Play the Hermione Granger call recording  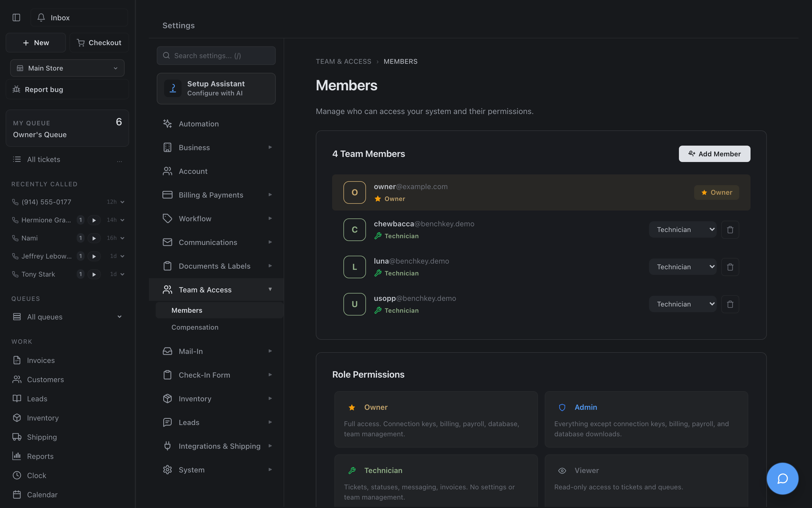click(94, 220)
